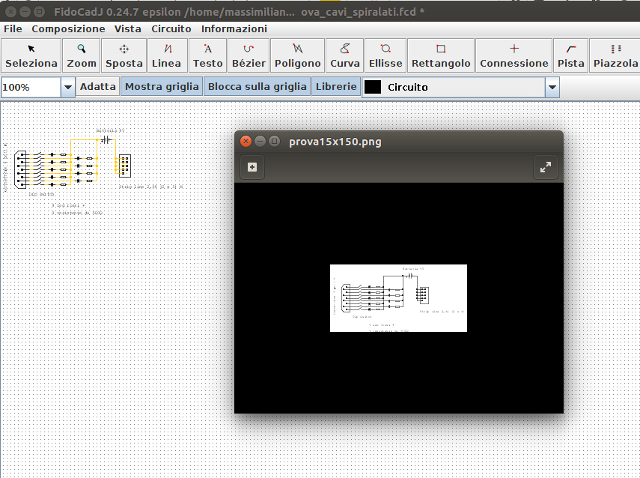
Task: Select the Testo text tool
Action: 207,55
